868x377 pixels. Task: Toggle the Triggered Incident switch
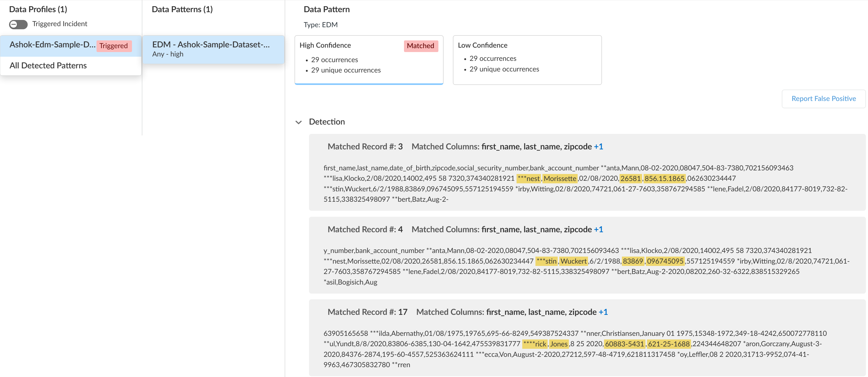point(18,24)
